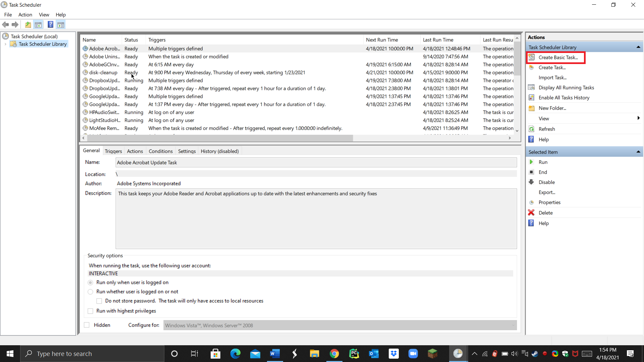The image size is (644, 362).
Task: Click the Up one level folder icon
Action: point(28,24)
